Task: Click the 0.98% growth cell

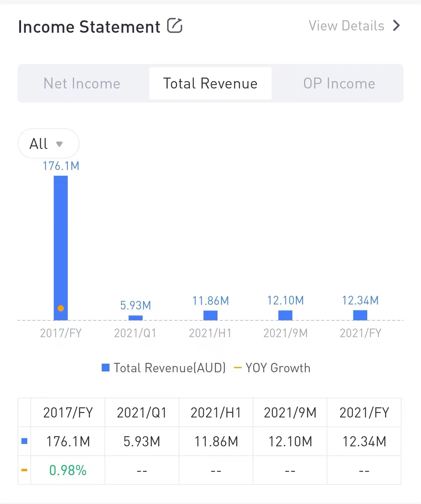Action: click(68, 470)
